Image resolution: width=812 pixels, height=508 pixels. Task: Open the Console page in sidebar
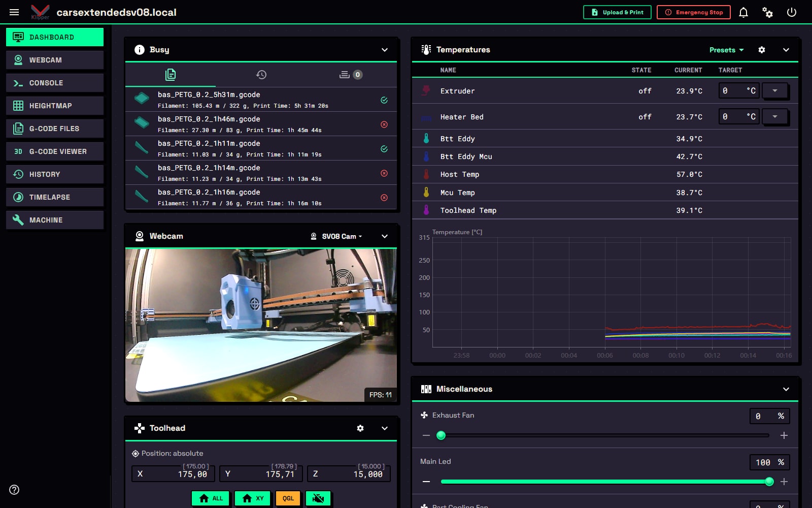point(55,83)
